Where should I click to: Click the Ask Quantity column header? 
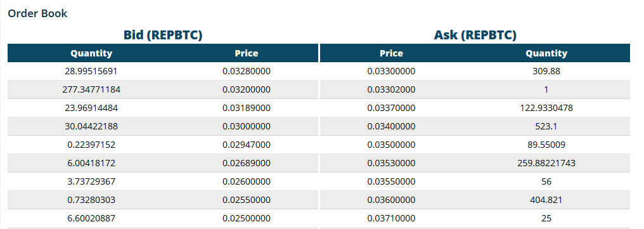pyautogui.click(x=546, y=53)
